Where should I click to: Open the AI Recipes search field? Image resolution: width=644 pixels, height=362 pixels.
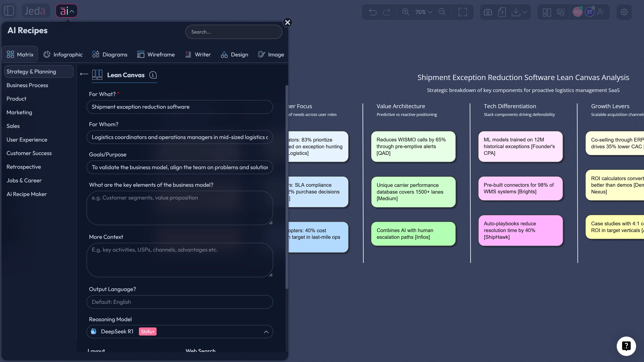234,32
